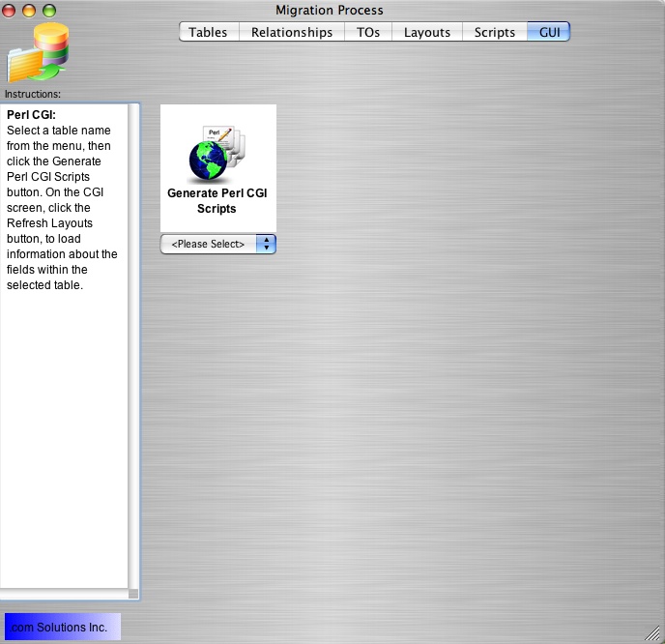This screenshot has height=644, width=665.
Task: Minimize the window with the yellow button
Action: (29, 11)
